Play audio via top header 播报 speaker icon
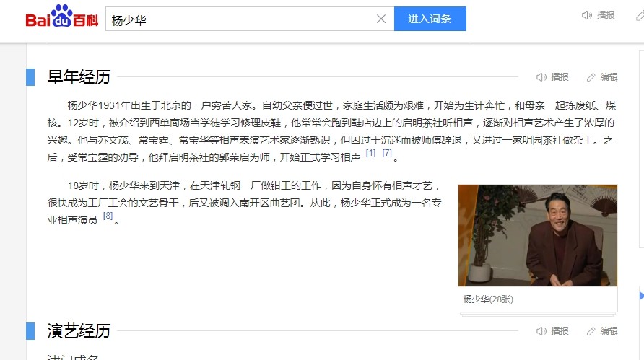Viewport: 644px width, 360px height. point(586,15)
